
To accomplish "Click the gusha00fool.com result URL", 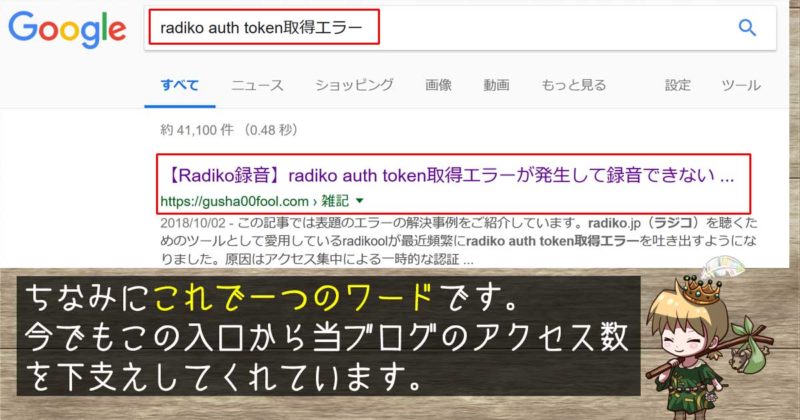I will (255, 201).
